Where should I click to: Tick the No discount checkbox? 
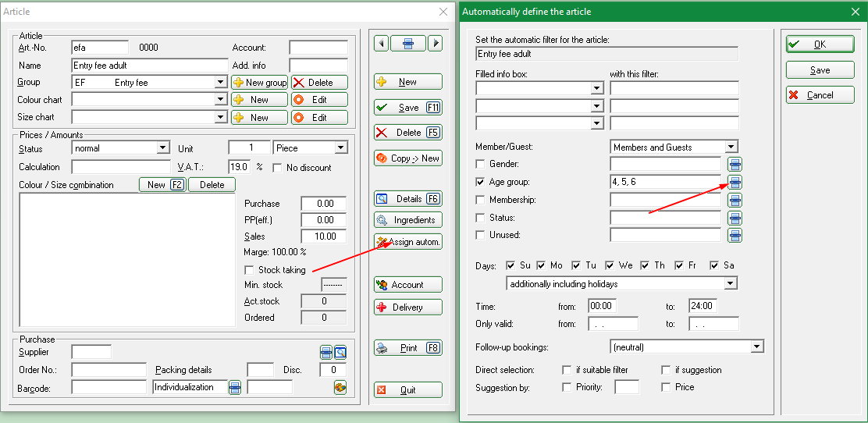[x=277, y=168]
